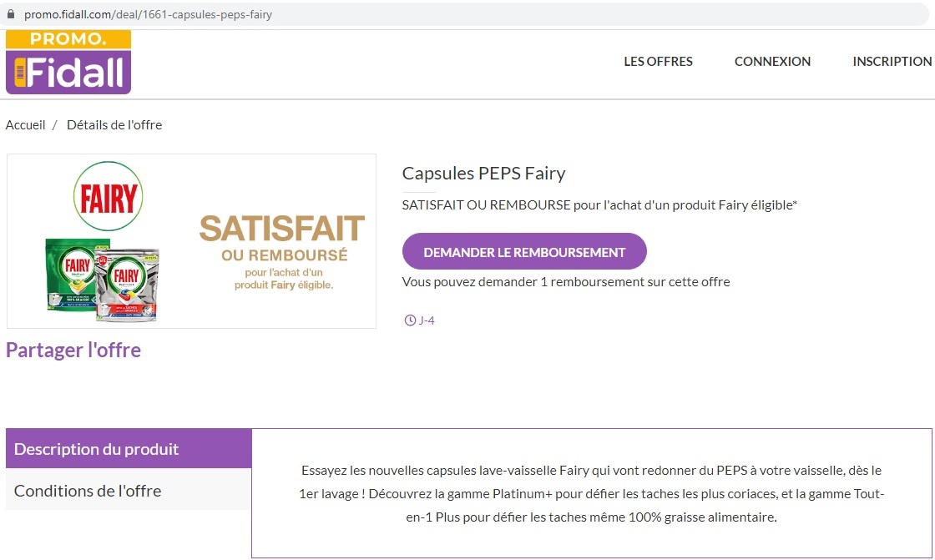
Task: Click the product description paragraph
Action: [x=590, y=493]
